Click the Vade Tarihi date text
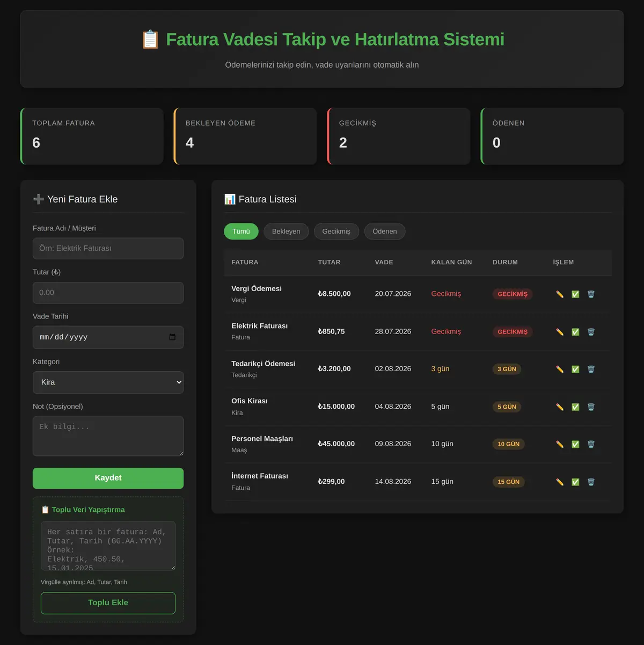 pos(63,337)
